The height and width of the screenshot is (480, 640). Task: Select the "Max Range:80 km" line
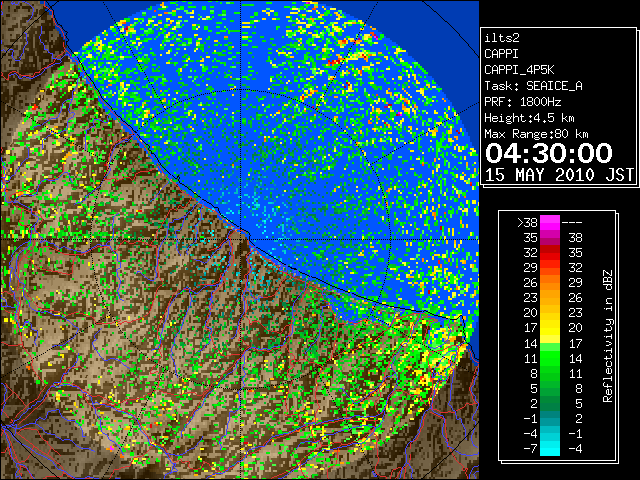536,134
